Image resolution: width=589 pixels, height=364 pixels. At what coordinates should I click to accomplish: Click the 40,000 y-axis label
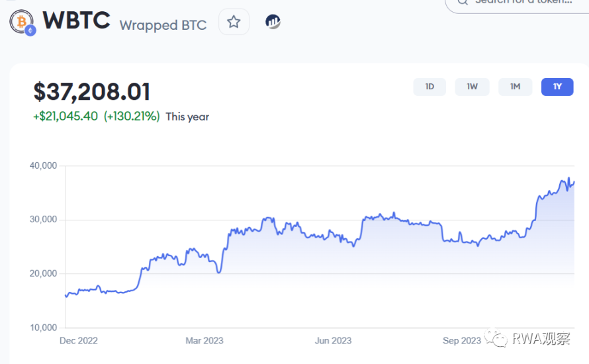pyautogui.click(x=44, y=165)
